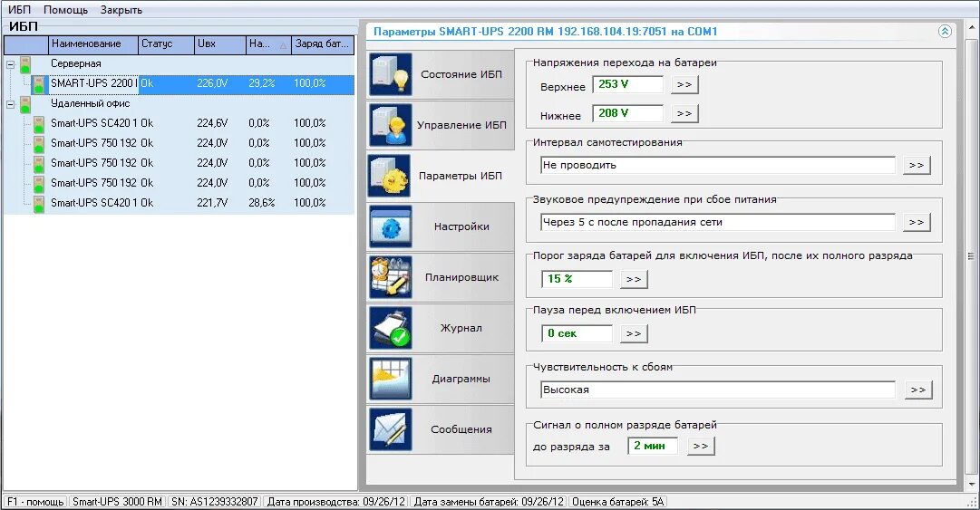Switch to Состояние ИБП tab

coord(441,74)
